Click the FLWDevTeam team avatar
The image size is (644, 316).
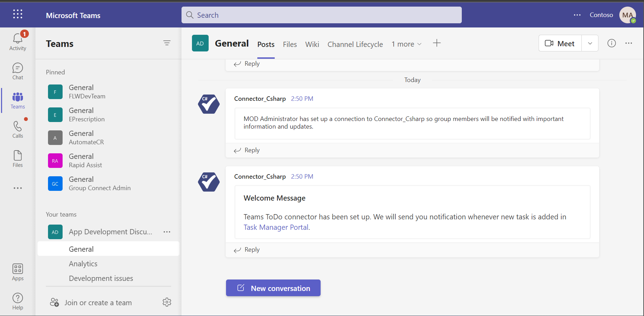(55, 92)
